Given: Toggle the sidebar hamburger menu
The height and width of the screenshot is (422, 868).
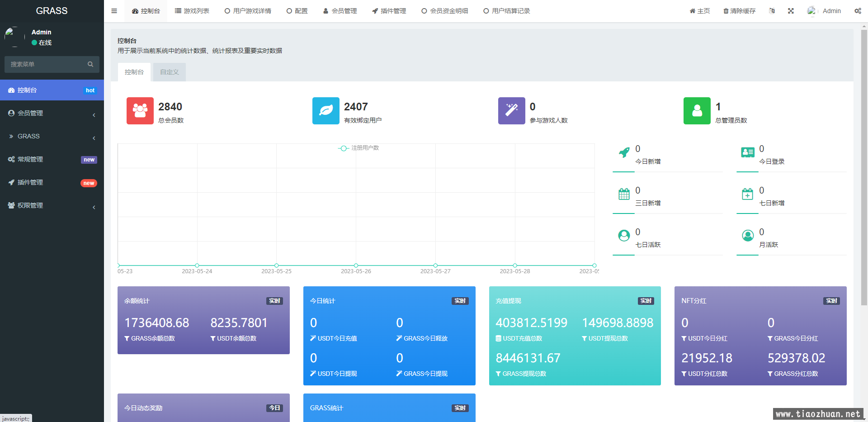Looking at the screenshot, I should (114, 11).
